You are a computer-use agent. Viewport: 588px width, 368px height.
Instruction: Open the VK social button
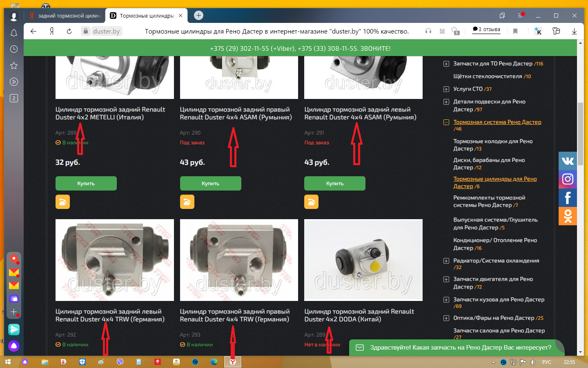568,161
